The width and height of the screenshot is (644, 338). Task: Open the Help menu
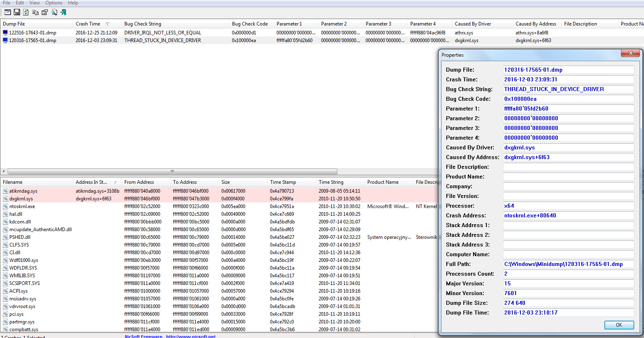[73, 3]
